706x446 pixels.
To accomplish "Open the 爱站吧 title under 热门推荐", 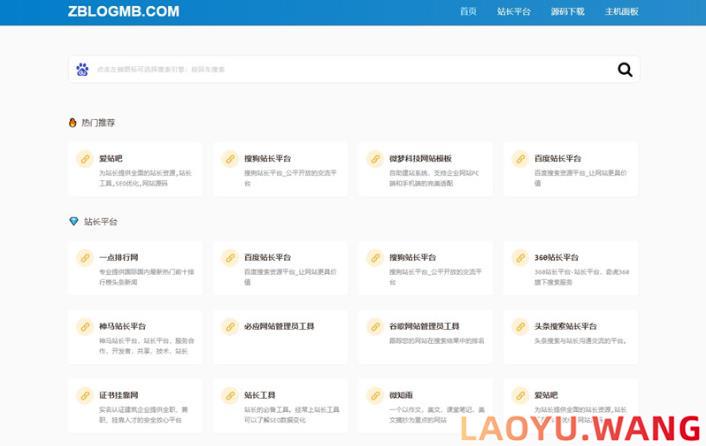I will [111, 158].
